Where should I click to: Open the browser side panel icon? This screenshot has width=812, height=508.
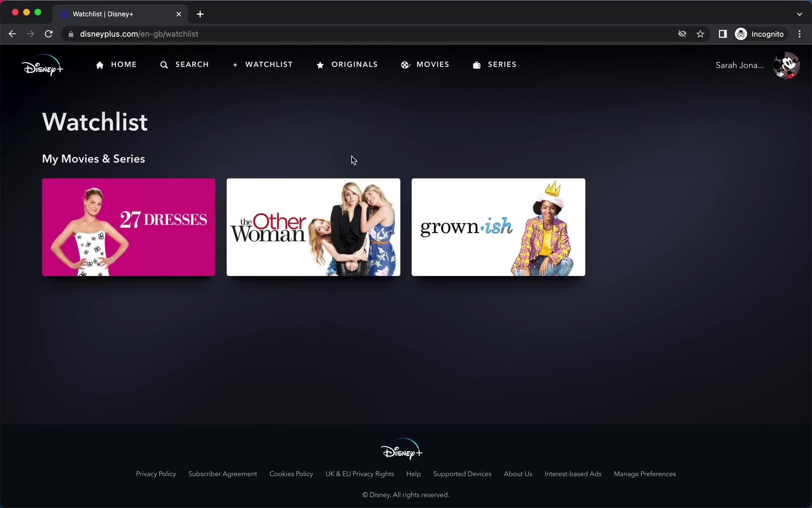pyautogui.click(x=723, y=34)
